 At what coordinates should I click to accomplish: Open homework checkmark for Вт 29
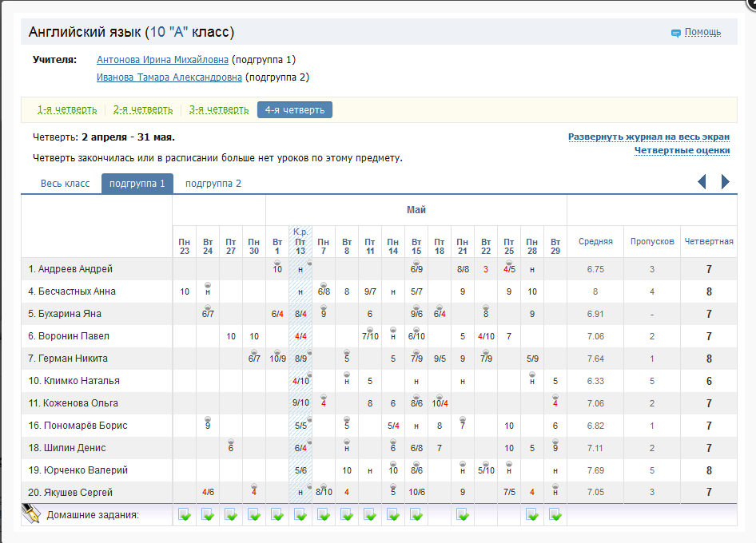coord(555,515)
